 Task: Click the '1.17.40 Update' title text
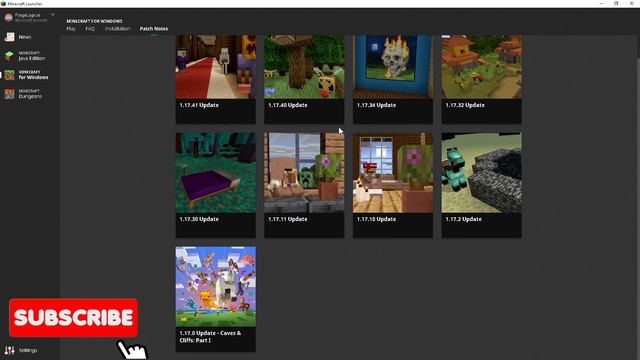(x=288, y=105)
